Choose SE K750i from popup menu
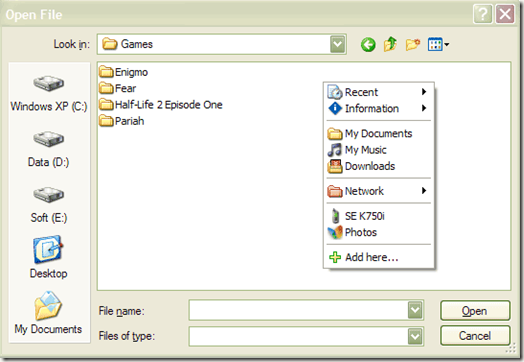 [x=379, y=216]
